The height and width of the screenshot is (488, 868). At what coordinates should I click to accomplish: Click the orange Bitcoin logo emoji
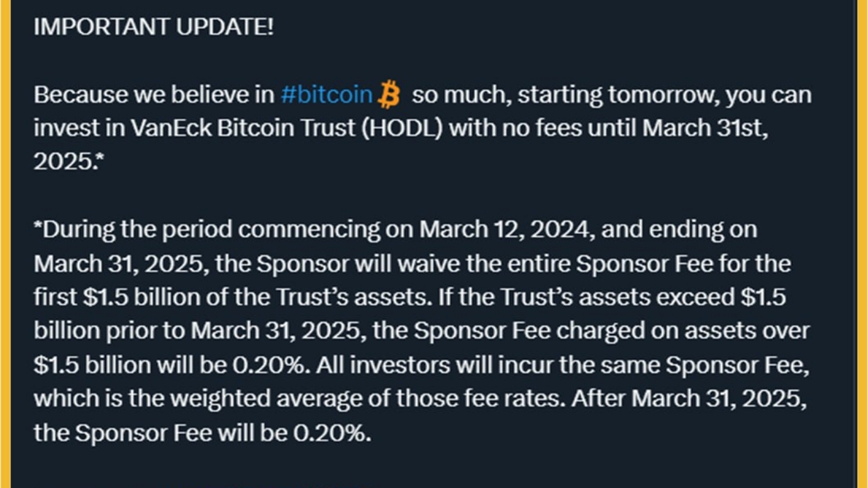[x=391, y=95]
